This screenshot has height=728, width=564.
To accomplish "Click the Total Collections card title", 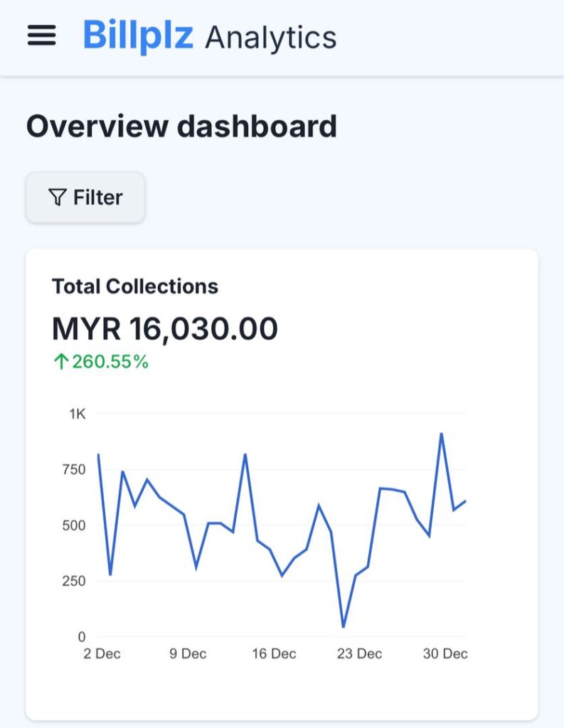I will click(135, 287).
